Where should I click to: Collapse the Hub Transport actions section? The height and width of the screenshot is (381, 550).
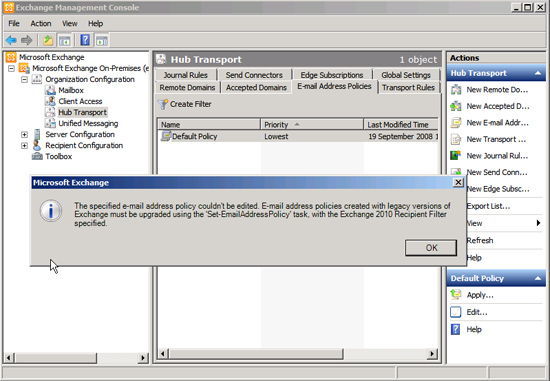(538, 73)
